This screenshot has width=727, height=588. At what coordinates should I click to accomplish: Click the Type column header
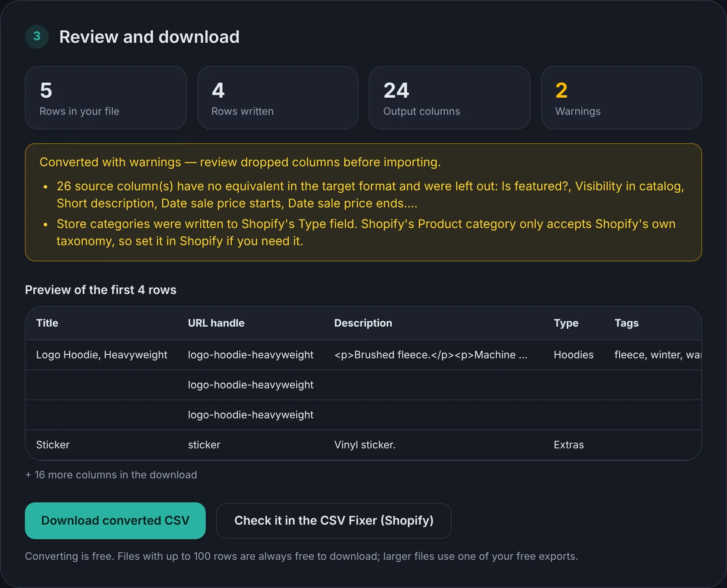point(566,323)
